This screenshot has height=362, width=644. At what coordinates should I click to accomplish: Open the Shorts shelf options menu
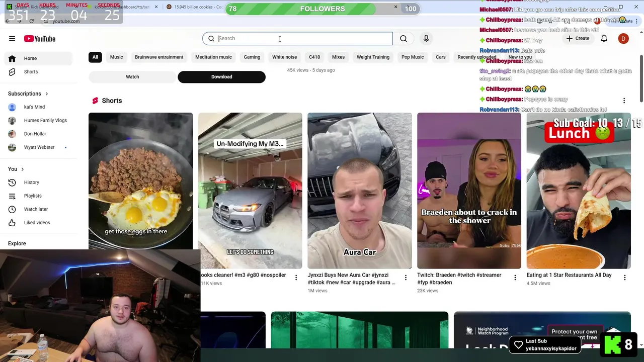624,101
